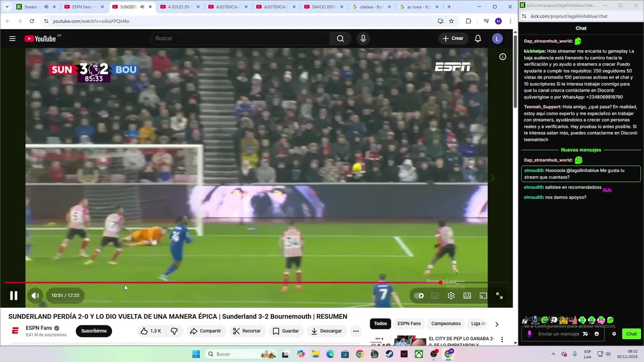
Task: Click the YouTube search magnifier button
Action: click(x=340, y=39)
